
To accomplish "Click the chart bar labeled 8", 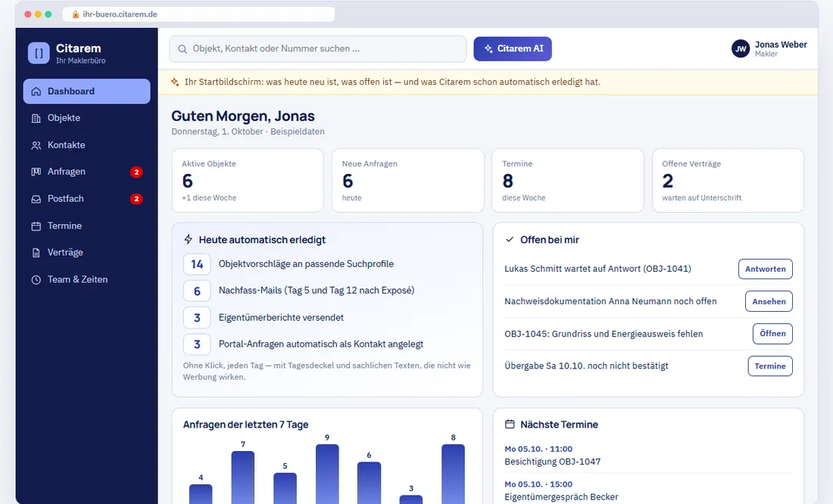I will click(x=453, y=474).
